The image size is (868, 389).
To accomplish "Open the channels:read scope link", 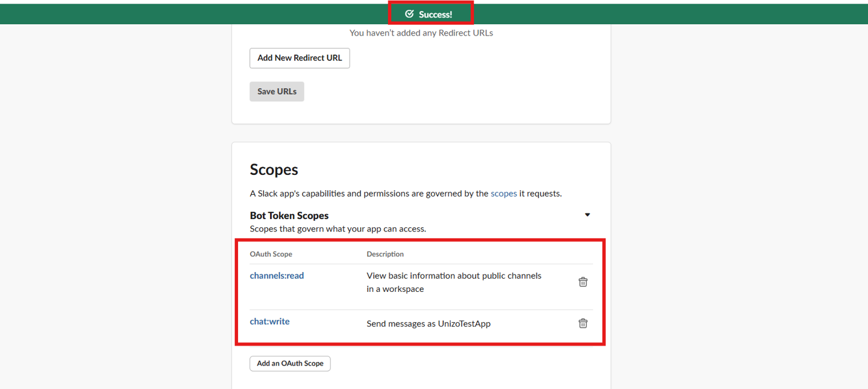I will (x=277, y=276).
